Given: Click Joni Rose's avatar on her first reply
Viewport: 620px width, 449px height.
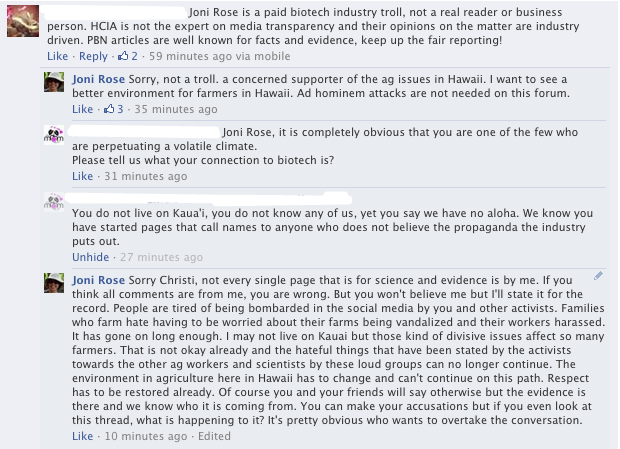Looking at the screenshot, I should (56, 83).
